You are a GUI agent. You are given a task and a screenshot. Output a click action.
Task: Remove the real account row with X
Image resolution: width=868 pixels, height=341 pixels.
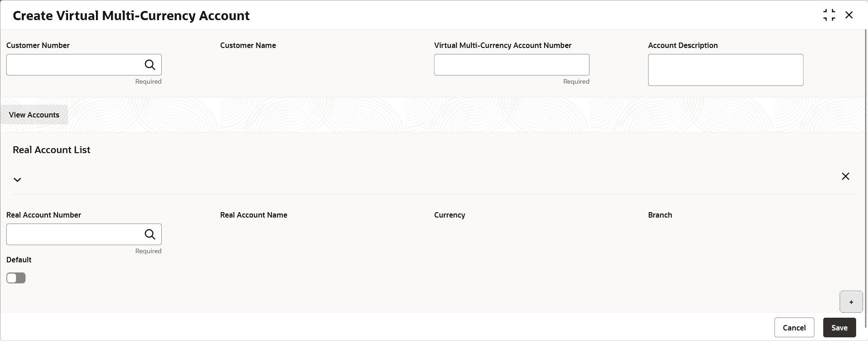click(x=846, y=176)
